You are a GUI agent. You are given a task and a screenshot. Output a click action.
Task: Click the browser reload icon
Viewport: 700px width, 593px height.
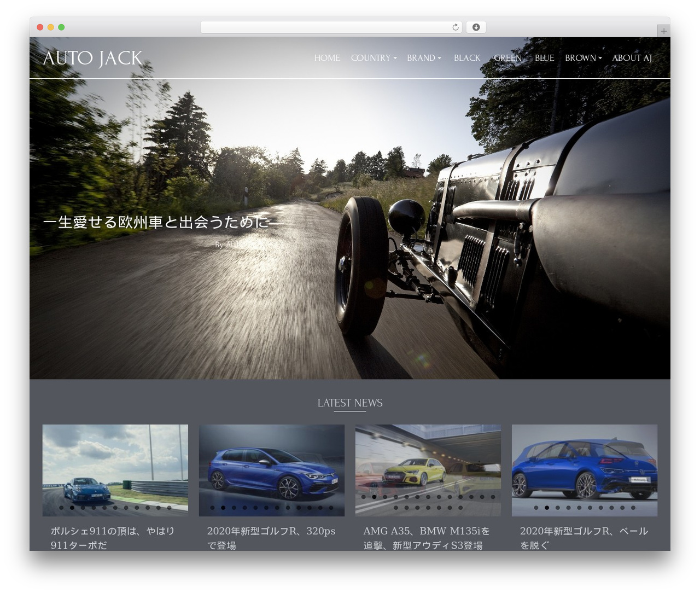[x=456, y=27]
